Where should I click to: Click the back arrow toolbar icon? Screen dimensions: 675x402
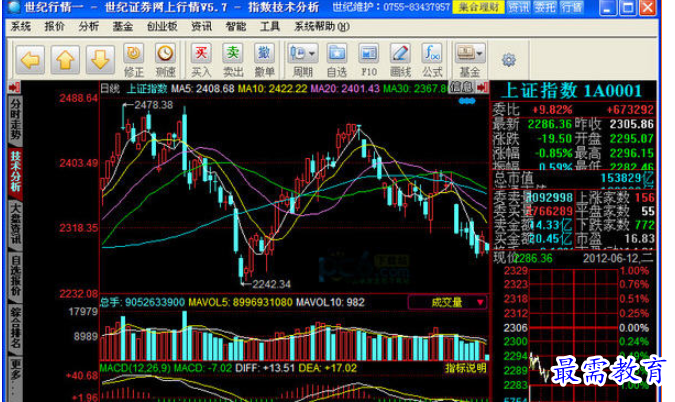point(30,60)
